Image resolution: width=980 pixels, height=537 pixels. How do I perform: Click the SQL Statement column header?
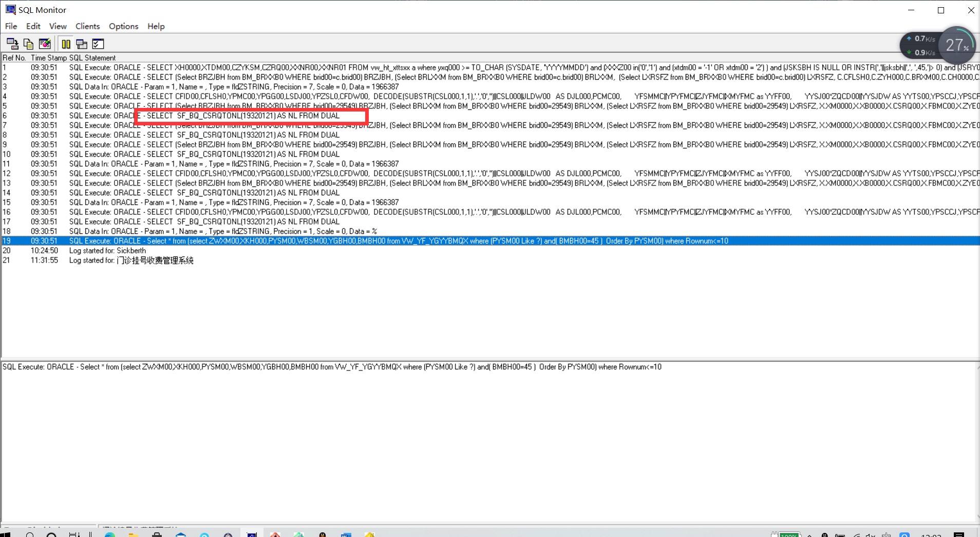pos(92,58)
